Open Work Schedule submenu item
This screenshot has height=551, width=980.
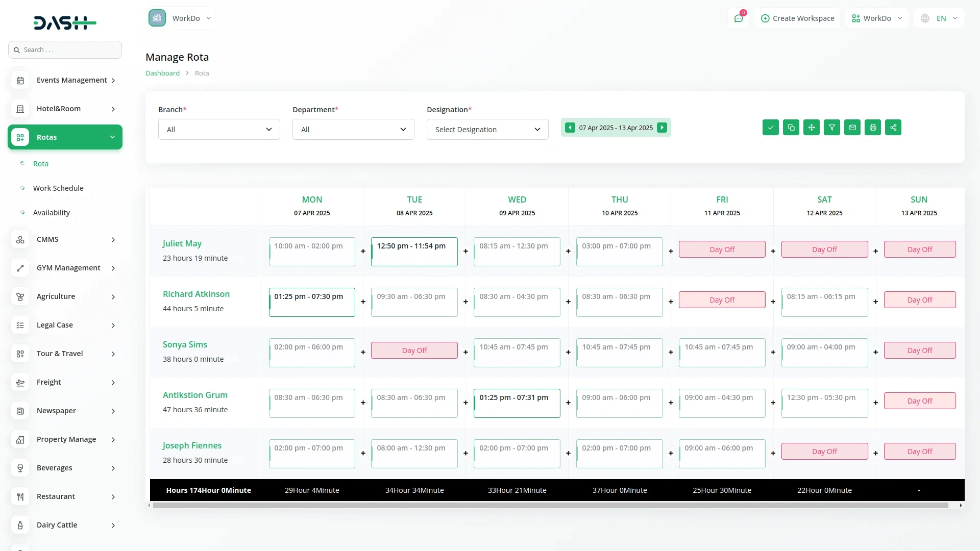point(58,188)
